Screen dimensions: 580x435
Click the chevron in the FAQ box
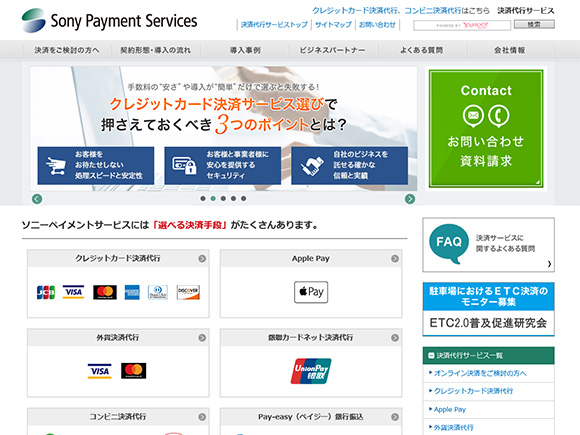pos(549,264)
